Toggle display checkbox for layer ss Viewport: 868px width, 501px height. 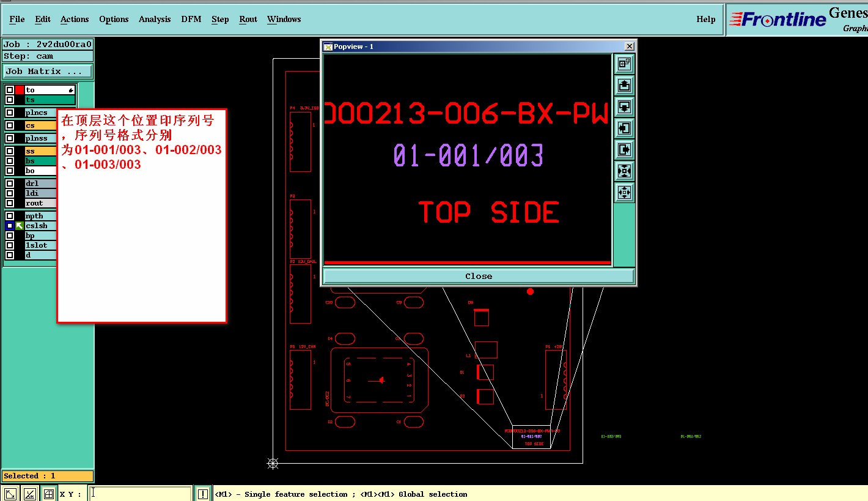[x=10, y=151]
